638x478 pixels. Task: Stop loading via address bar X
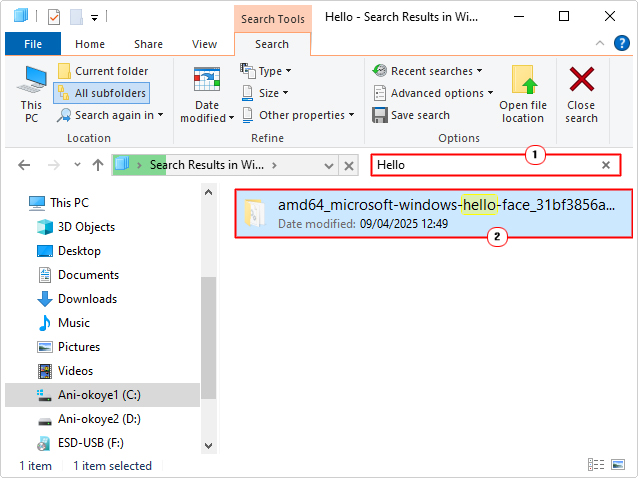click(349, 166)
